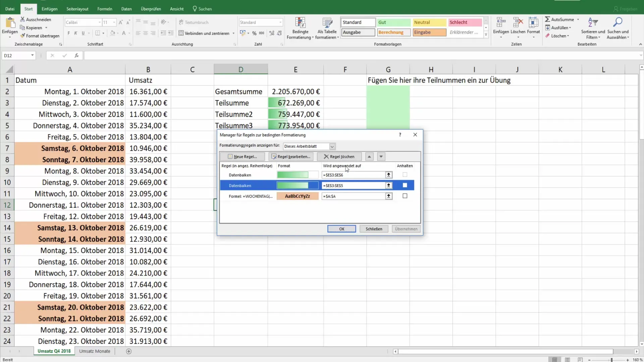
Task: Click the AutoSumme sigma icon
Action: coord(547,19)
